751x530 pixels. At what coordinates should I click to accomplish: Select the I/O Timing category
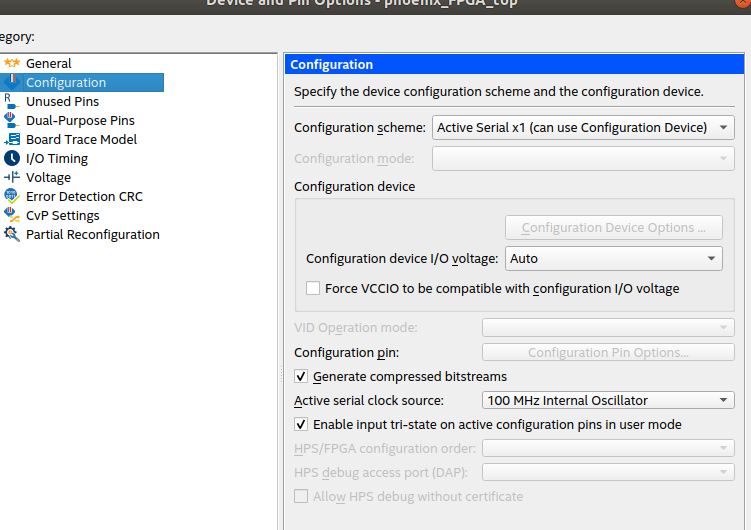(x=57, y=158)
